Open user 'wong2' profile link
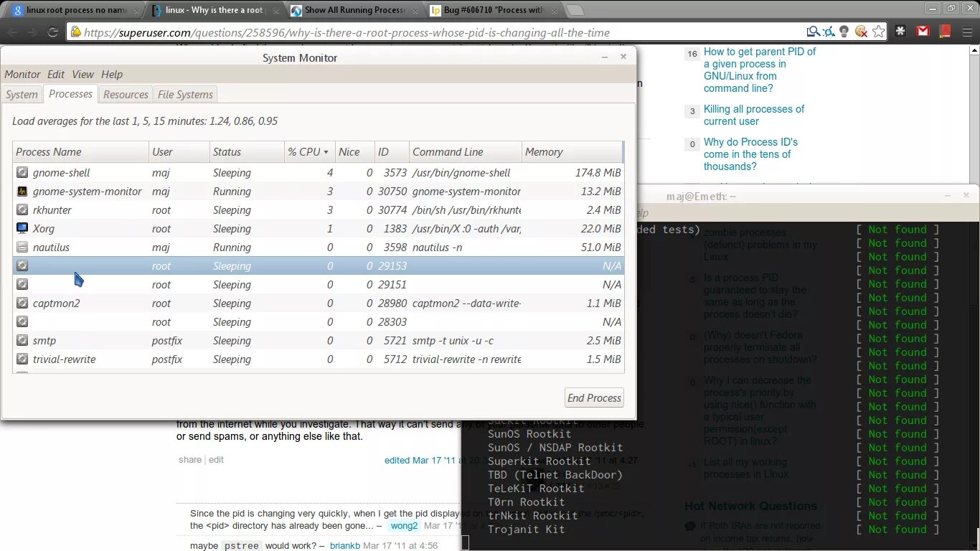This screenshot has width=980, height=551. (404, 526)
